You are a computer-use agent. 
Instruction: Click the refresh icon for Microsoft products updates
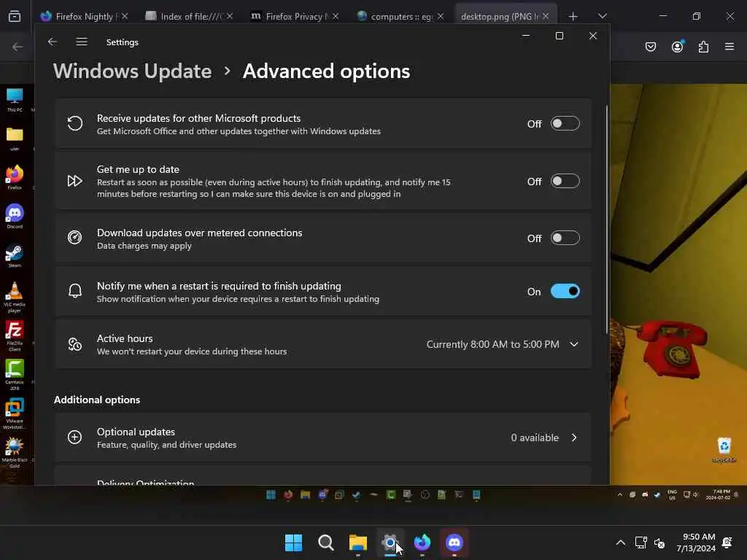75,123
